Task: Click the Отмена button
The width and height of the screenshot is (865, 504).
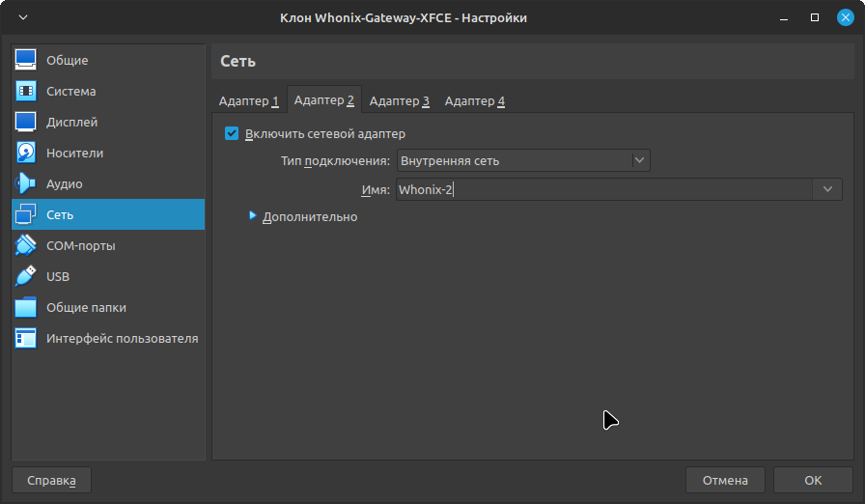Action: [724, 480]
